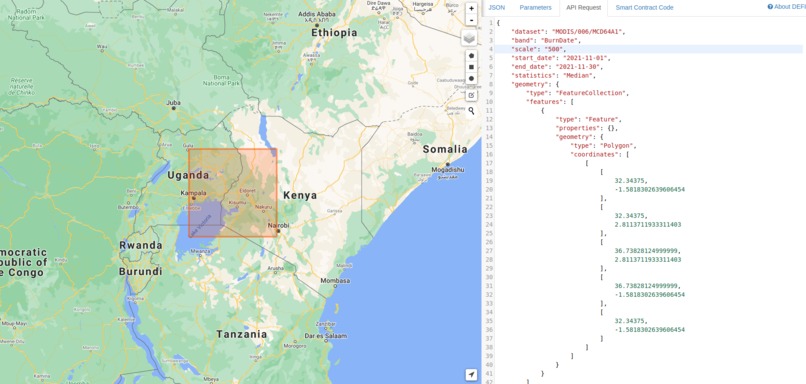Click the Mogadishu city label

448,170
